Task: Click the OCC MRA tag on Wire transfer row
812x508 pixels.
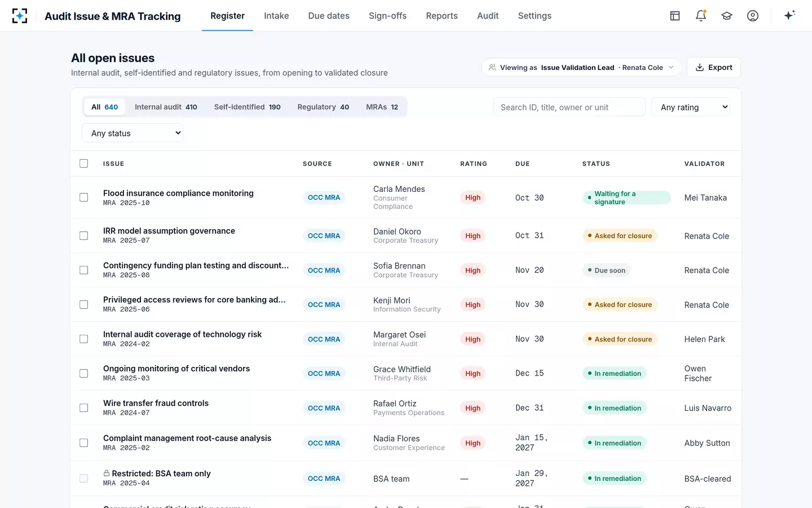Action: click(x=324, y=408)
